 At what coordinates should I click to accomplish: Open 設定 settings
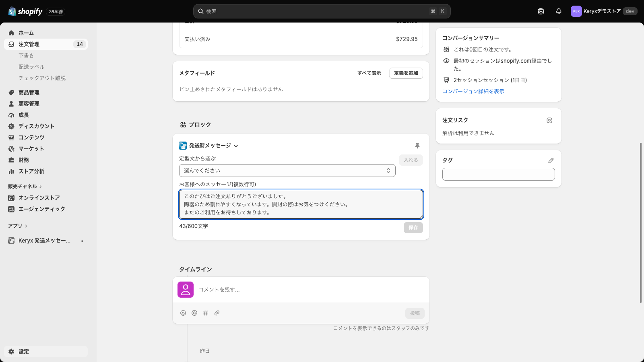pyautogui.click(x=46, y=352)
